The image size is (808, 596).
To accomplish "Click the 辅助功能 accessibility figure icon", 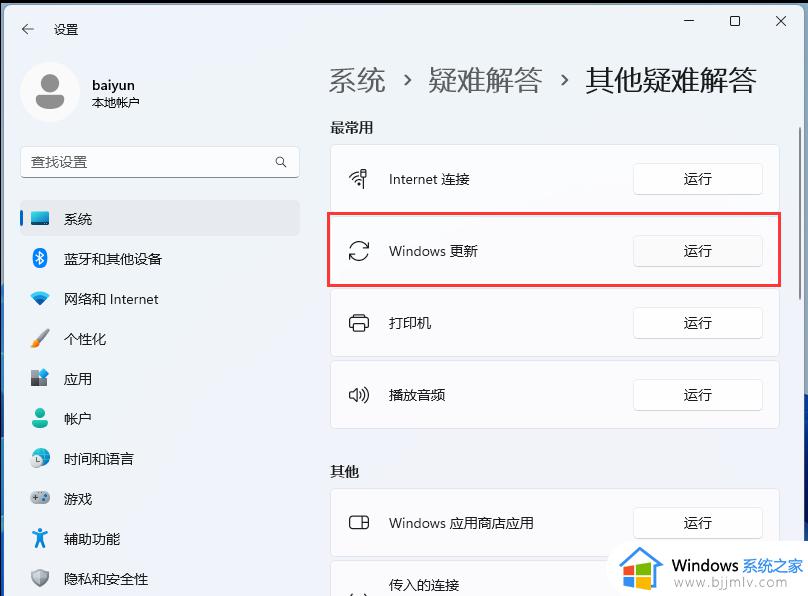I will tap(40, 538).
